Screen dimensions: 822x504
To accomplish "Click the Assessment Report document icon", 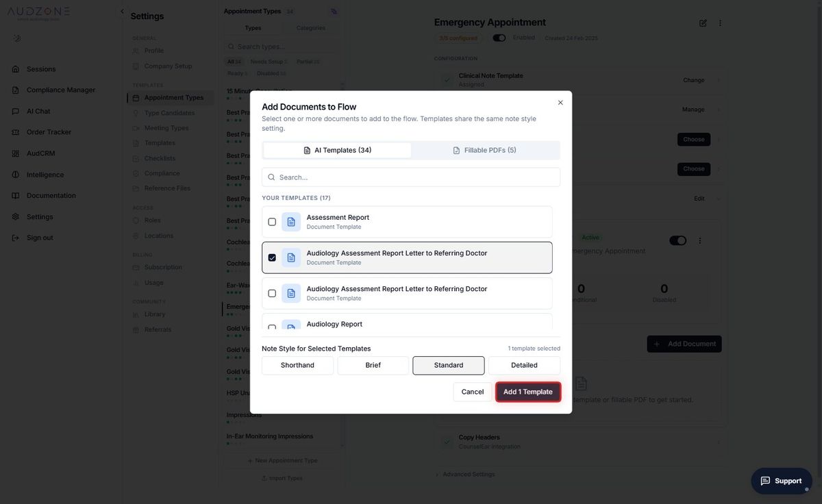I will click(291, 222).
